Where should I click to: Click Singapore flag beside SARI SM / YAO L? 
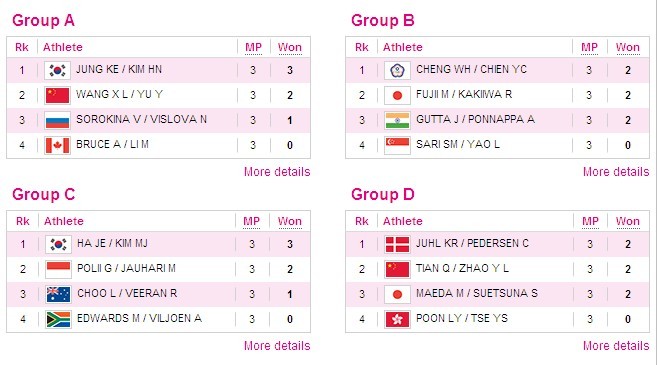click(397, 145)
